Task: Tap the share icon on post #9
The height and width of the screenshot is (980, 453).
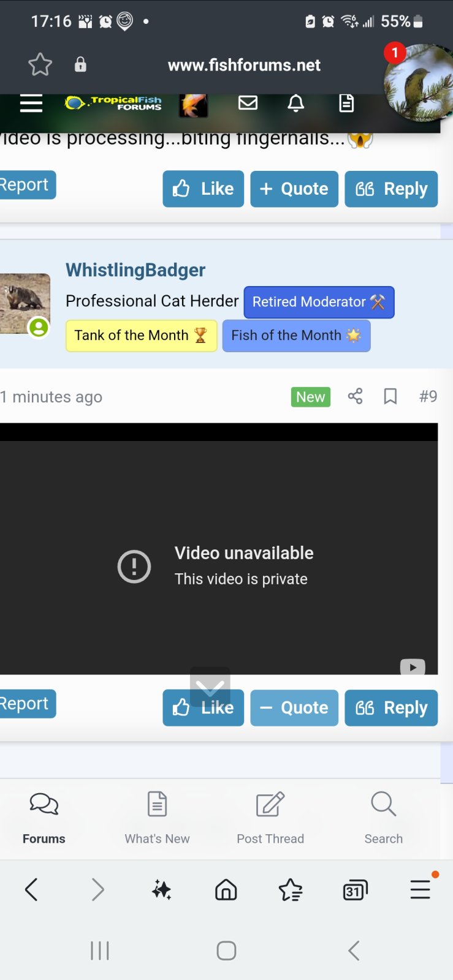Action: [x=356, y=396]
